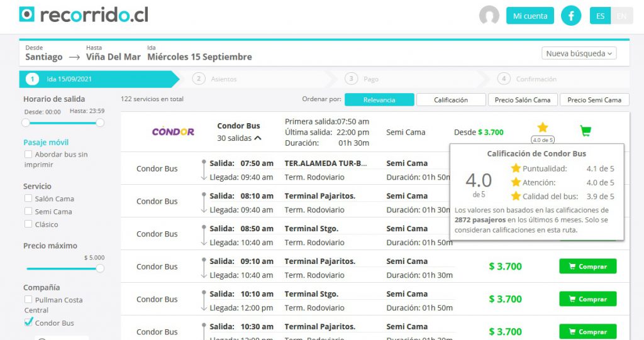This screenshot has width=644, height=340.
Task: Click the 2872 pasajeros text in the popup
Action: pos(480,220)
